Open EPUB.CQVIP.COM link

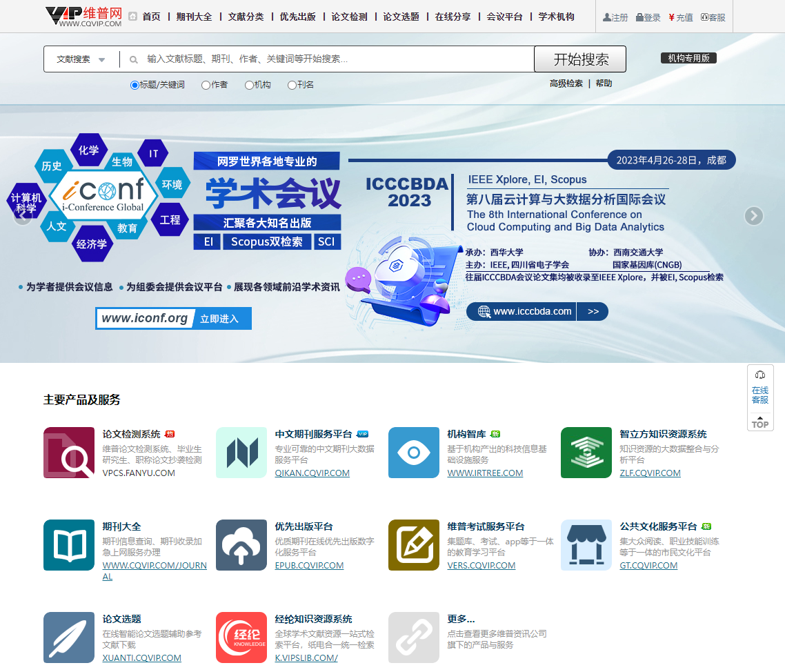pyautogui.click(x=309, y=565)
